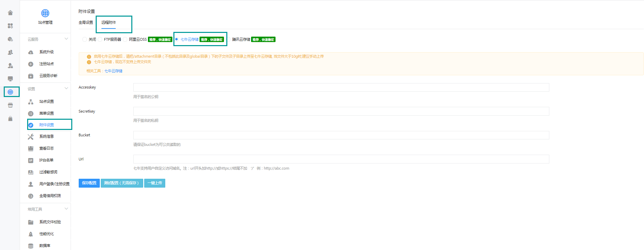Open 注册站点 plus icon item
644x250 pixels.
[x=31, y=64]
